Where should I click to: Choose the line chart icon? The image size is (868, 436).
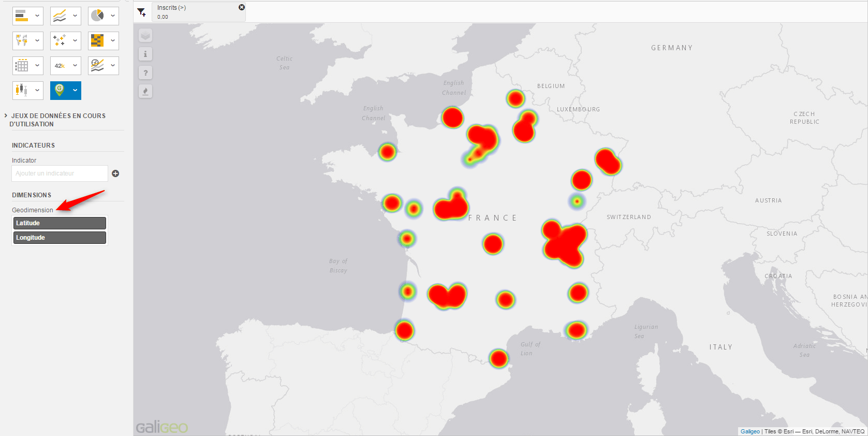pyautogui.click(x=60, y=16)
